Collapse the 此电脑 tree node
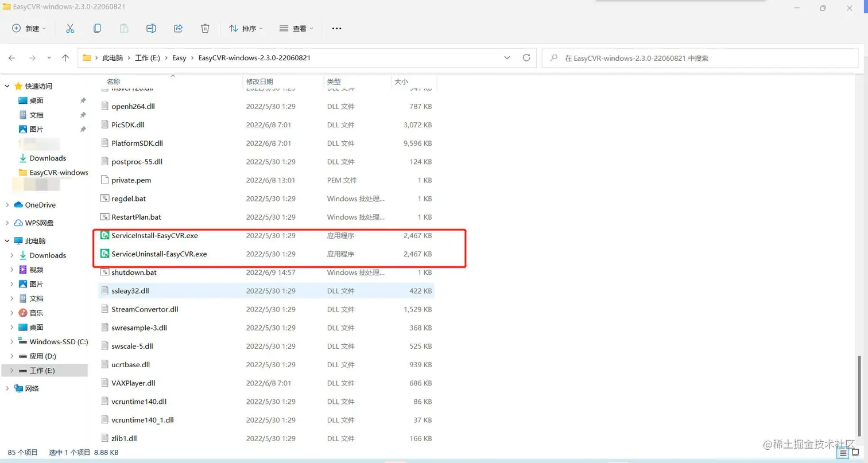Screen dimensions: 868x463 [x=7, y=241]
